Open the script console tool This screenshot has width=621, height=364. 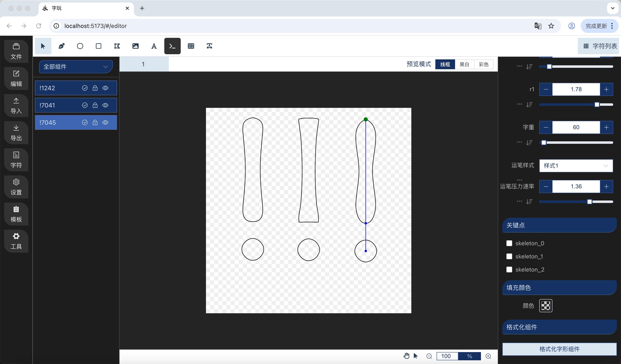[172, 46]
